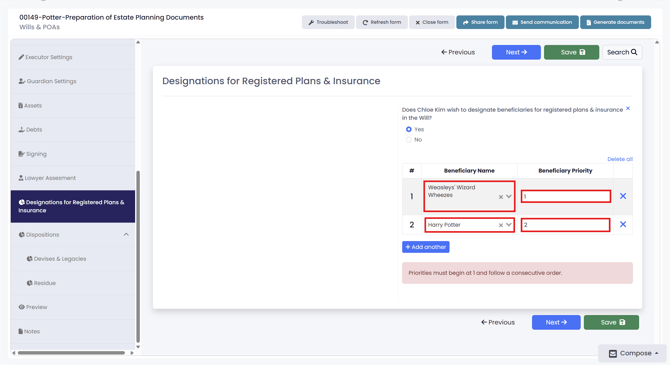Click priority field for row 2
The height and width of the screenshot is (365, 670).
(565, 225)
